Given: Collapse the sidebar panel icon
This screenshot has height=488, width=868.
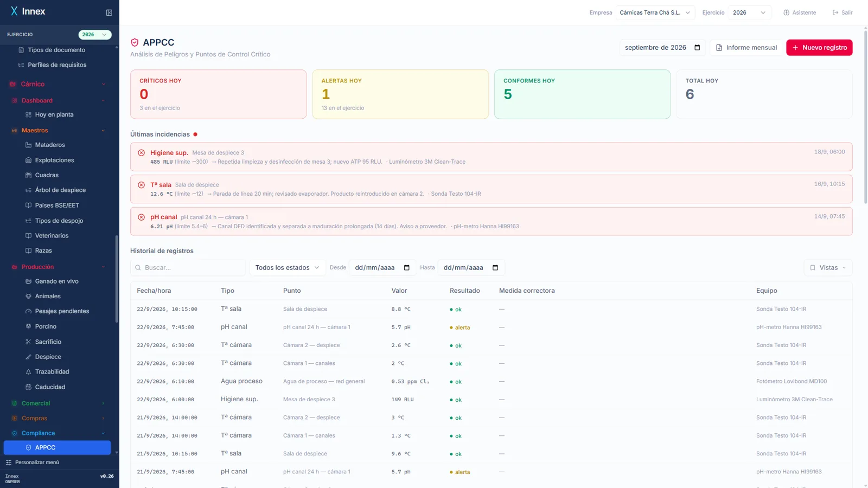Looking at the screenshot, I should pyautogui.click(x=109, y=12).
